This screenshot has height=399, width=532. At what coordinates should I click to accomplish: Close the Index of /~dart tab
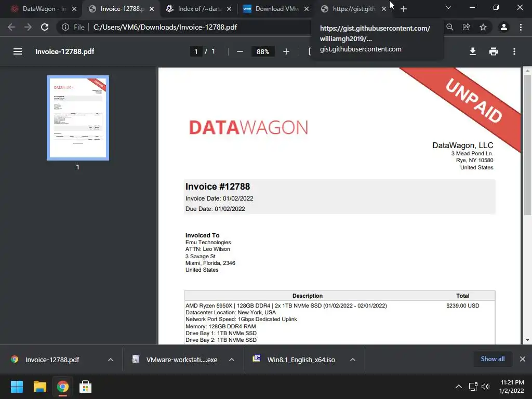pyautogui.click(x=229, y=9)
